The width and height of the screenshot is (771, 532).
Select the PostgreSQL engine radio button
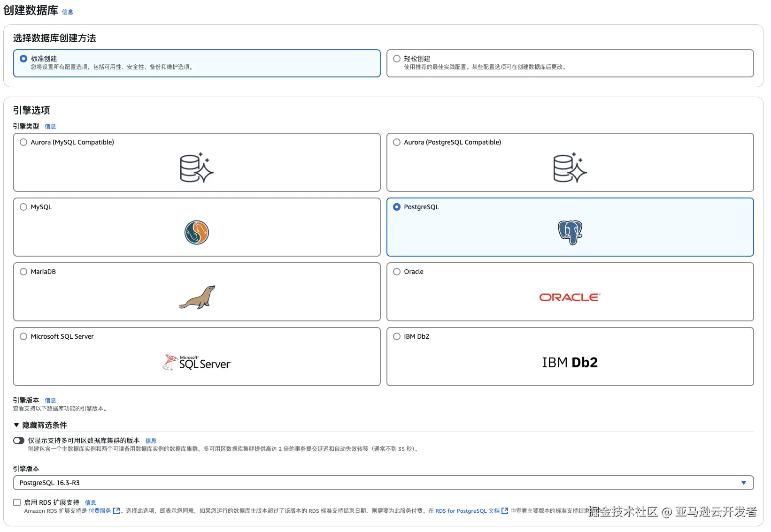(397, 207)
